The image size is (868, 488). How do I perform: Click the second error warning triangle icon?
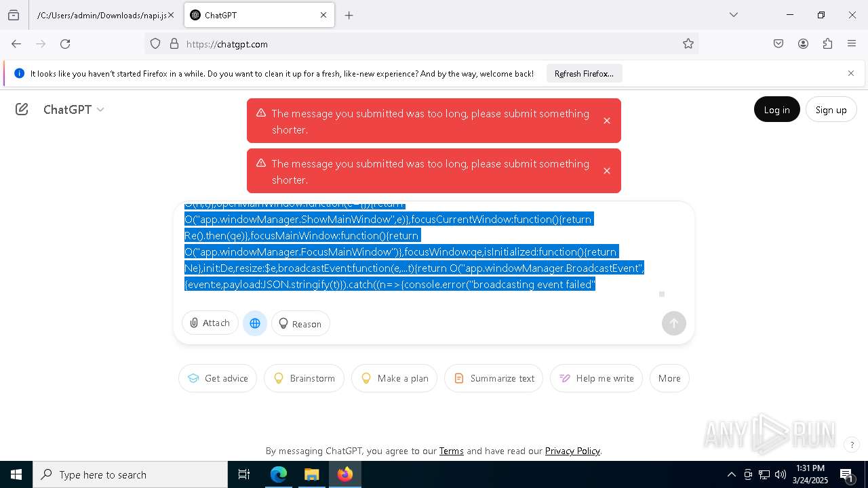coord(260,163)
